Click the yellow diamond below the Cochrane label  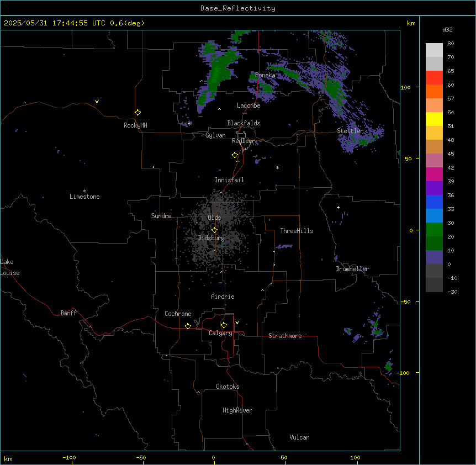tap(188, 326)
